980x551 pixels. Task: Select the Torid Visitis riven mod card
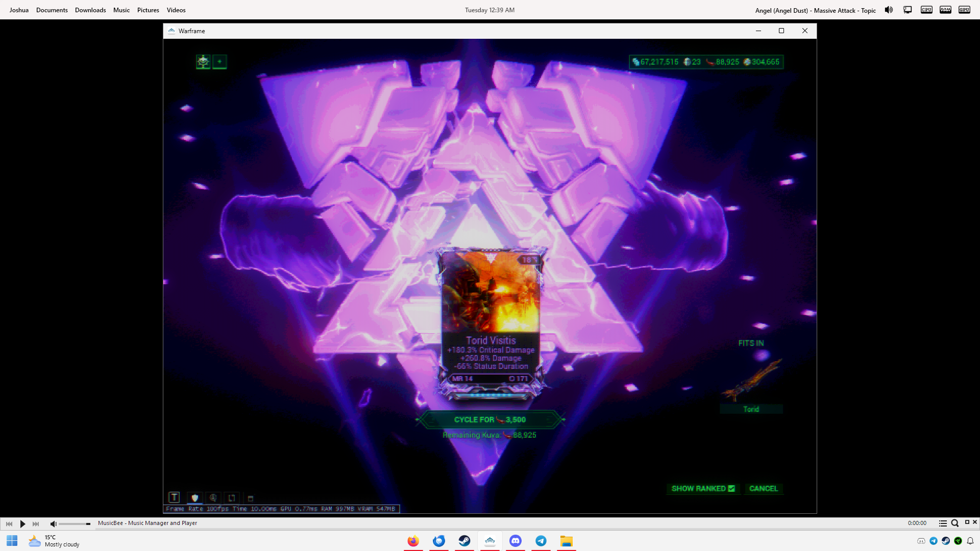(x=491, y=321)
